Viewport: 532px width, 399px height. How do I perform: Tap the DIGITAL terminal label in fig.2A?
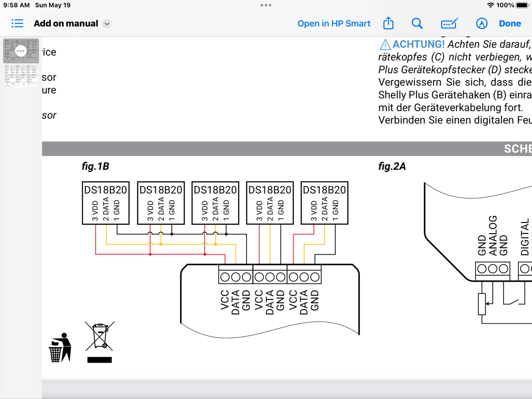point(524,237)
